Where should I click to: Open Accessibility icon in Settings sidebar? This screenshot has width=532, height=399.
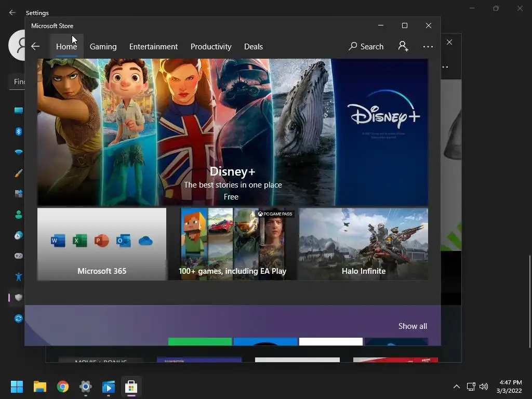tap(18, 277)
